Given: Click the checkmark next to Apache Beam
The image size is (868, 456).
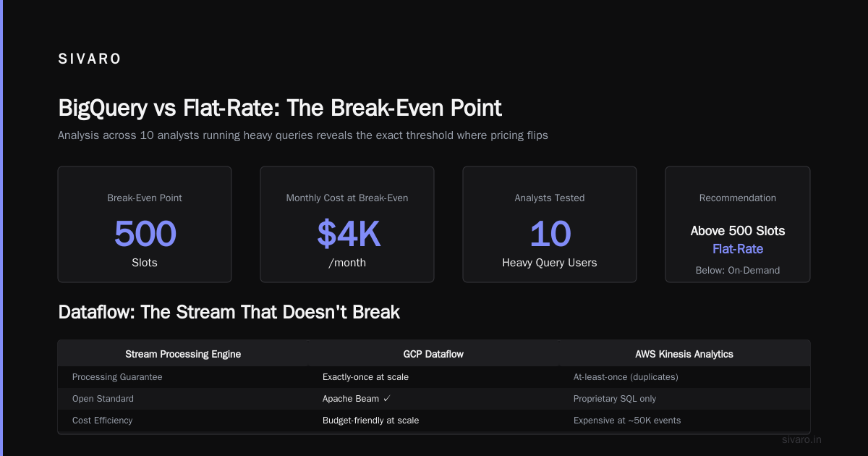Looking at the screenshot, I should click(x=387, y=399).
